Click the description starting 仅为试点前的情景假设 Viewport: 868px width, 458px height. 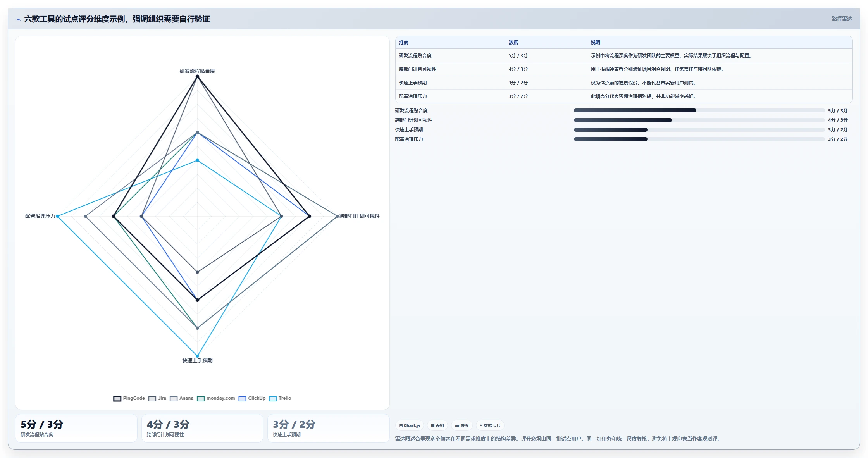pyautogui.click(x=644, y=83)
